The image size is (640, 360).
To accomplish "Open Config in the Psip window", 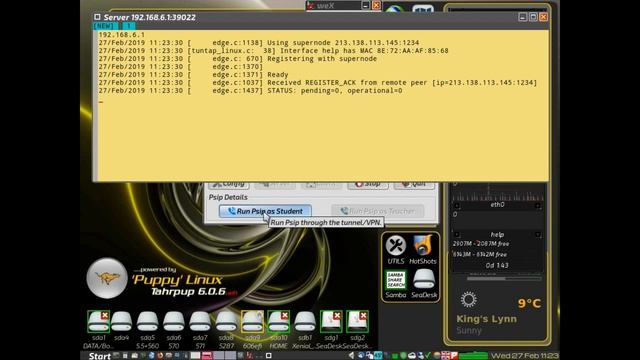I will 229,184.
